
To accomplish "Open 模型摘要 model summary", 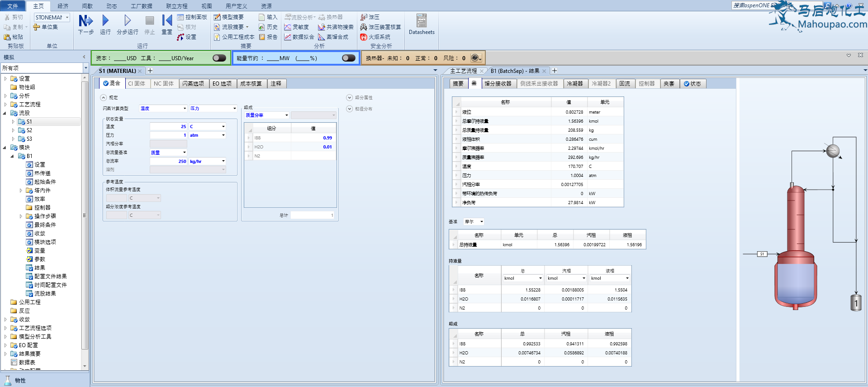I will [x=228, y=17].
